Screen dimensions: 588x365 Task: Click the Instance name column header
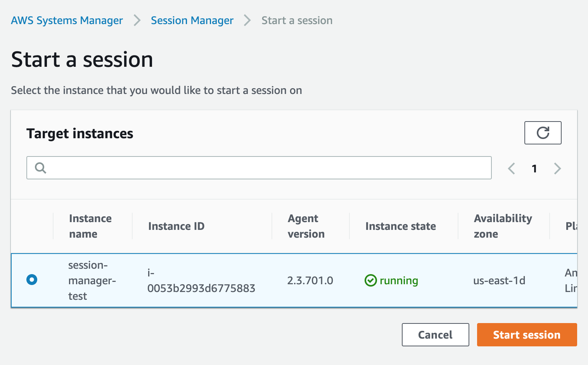click(90, 226)
